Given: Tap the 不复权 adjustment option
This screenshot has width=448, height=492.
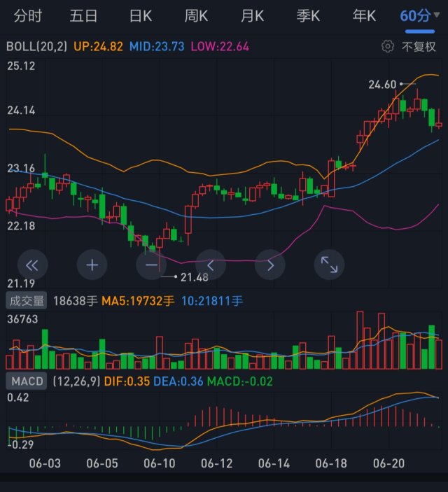Looking at the screenshot, I should click(x=419, y=47).
